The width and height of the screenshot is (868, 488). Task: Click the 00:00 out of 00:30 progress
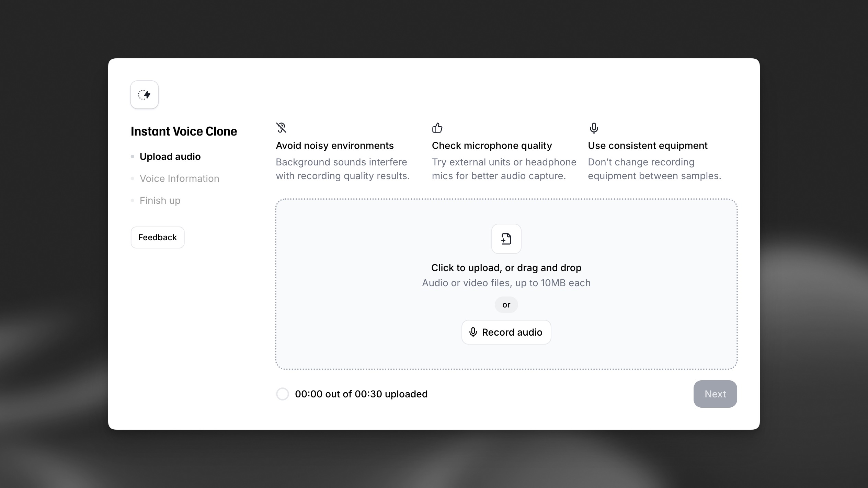[x=361, y=394]
